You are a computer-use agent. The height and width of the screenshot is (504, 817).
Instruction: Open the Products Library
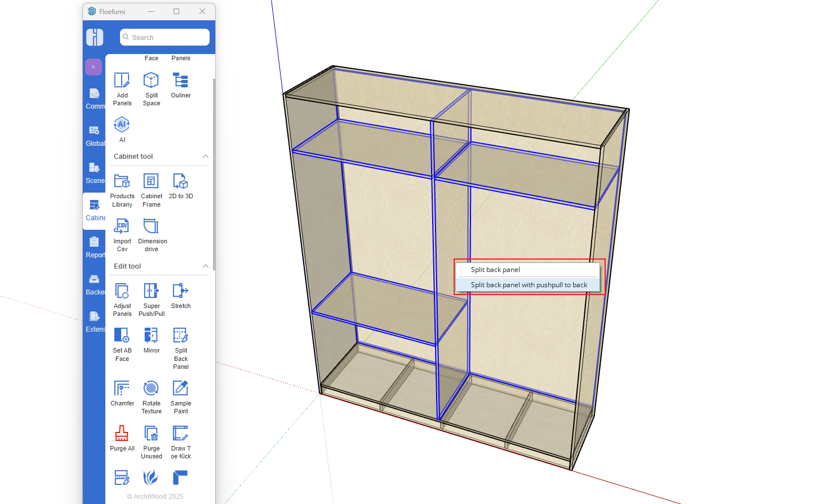(122, 189)
